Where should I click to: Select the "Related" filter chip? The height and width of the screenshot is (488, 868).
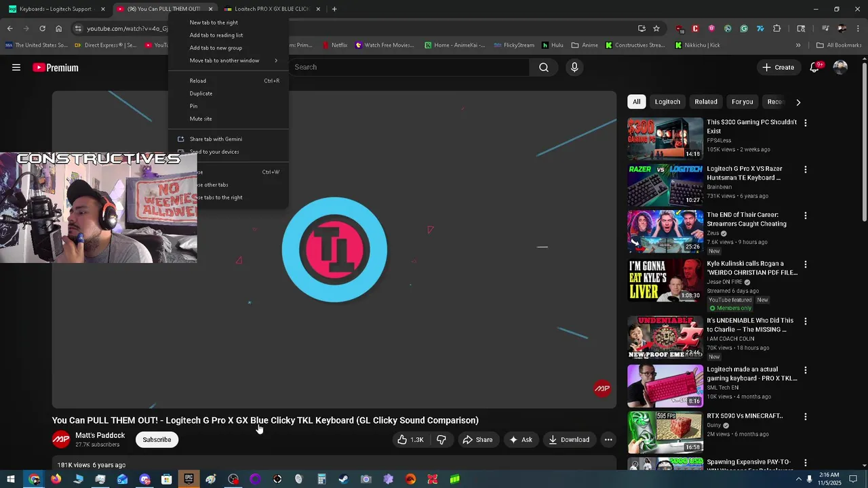[706, 102]
